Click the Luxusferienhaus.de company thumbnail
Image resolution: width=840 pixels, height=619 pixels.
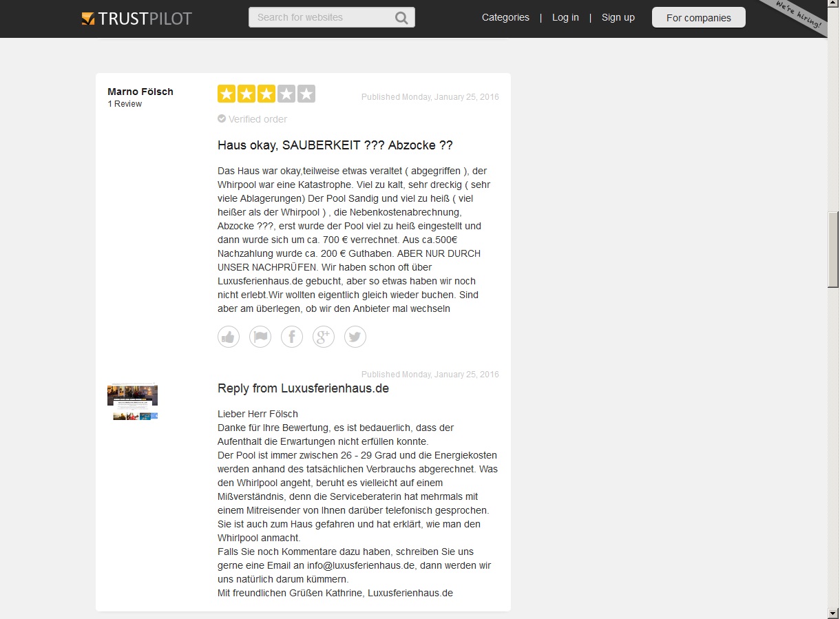[133, 401]
